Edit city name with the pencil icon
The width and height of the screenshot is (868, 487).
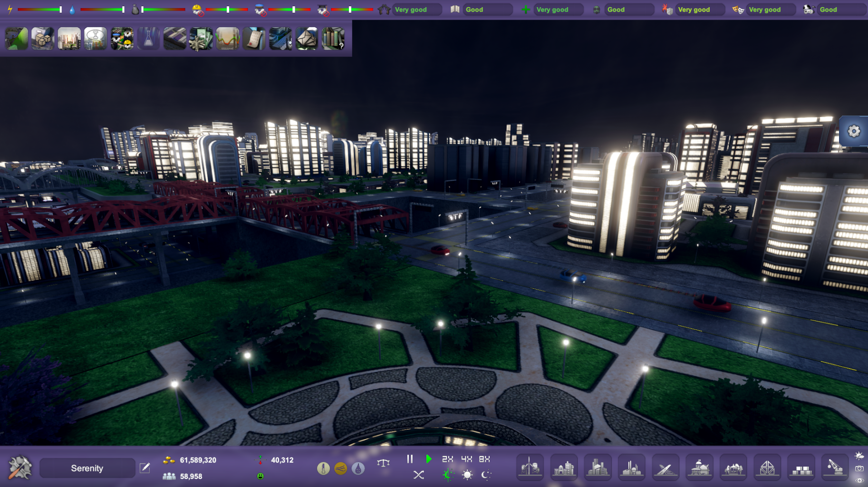coord(145,468)
